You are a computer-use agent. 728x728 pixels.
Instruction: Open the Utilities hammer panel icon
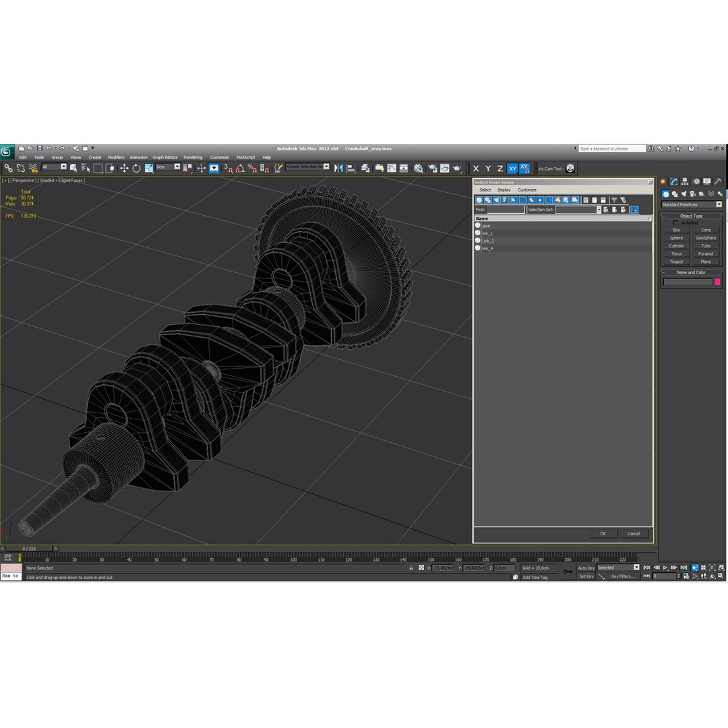coord(718,181)
